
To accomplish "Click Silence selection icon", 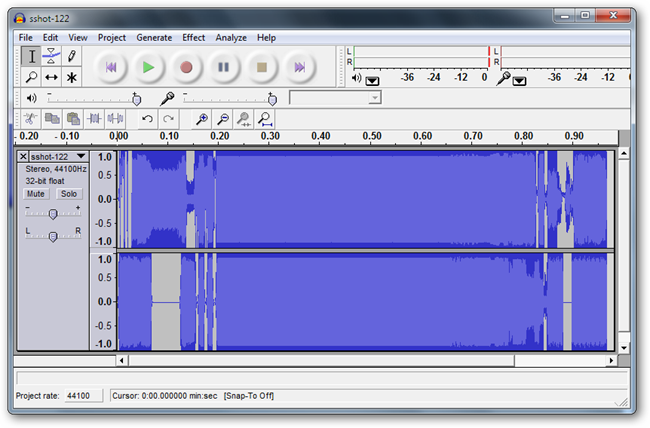I will 115,119.
